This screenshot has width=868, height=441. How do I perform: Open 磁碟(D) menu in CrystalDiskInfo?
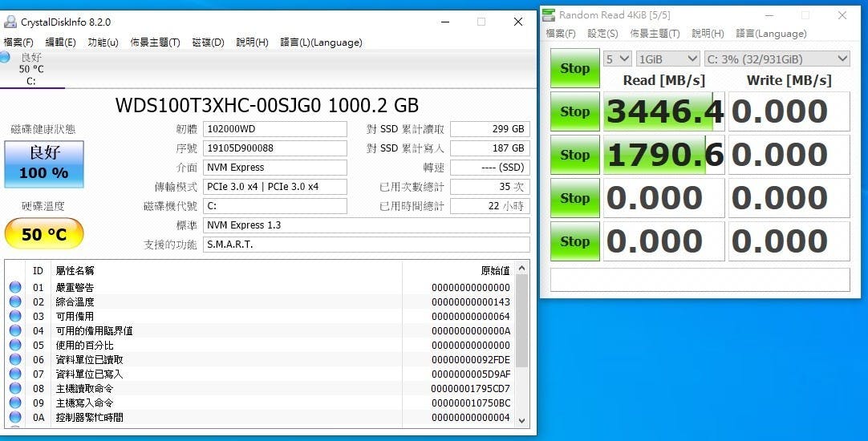click(208, 42)
